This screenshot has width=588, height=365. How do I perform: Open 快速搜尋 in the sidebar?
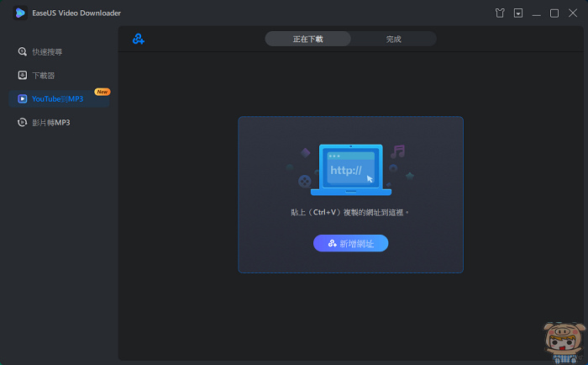(x=47, y=52)
